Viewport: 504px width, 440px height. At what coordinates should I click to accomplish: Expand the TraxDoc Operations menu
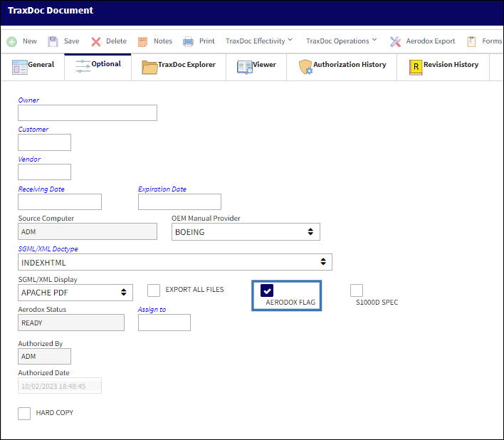pyautogui.click(x=342, y=41)
